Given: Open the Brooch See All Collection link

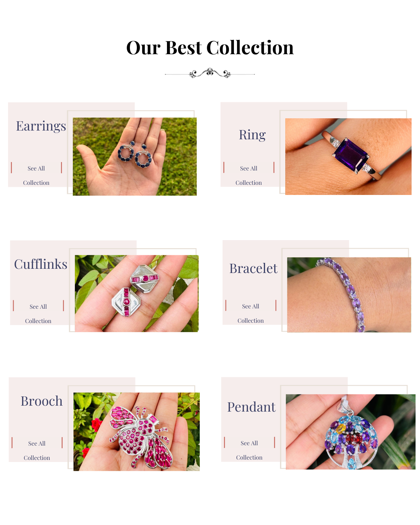Looking at the screenshot, I should 37,450.
